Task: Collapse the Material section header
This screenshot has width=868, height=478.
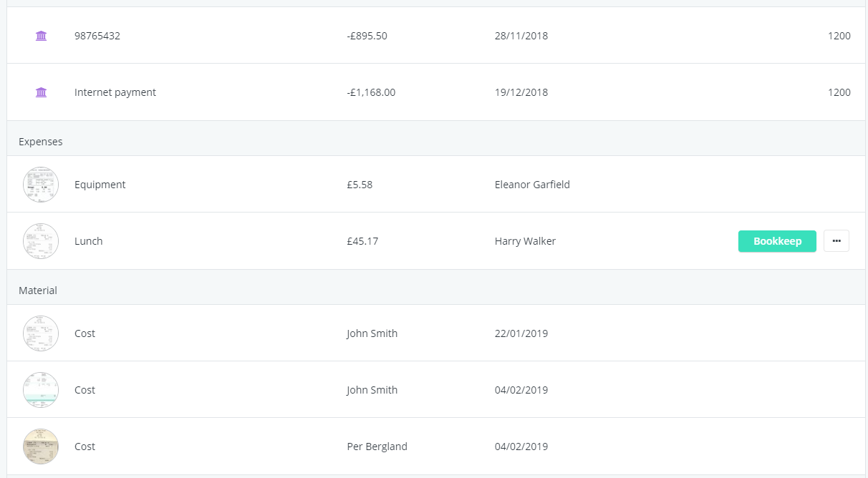Action: click(436, 291)
